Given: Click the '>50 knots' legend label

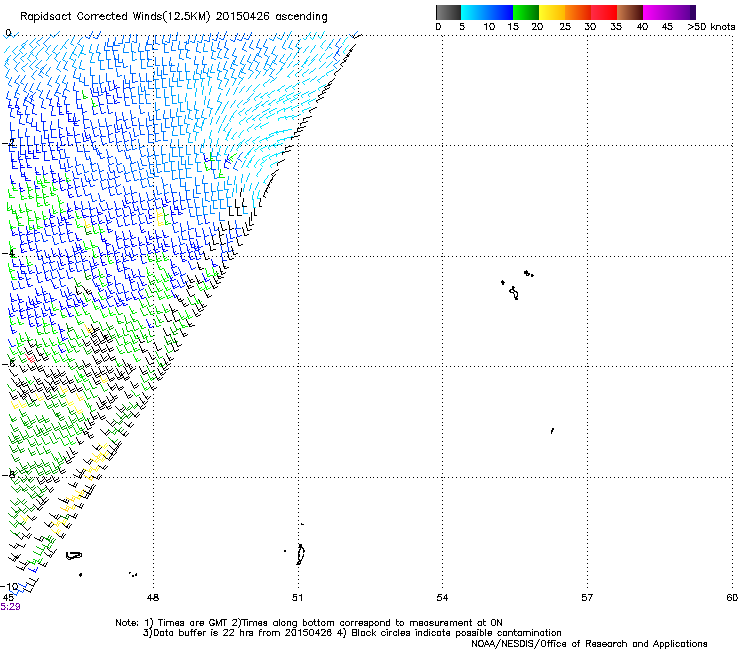Looking at the screenshot, I should pyautogui.click(x=711, y=27).
